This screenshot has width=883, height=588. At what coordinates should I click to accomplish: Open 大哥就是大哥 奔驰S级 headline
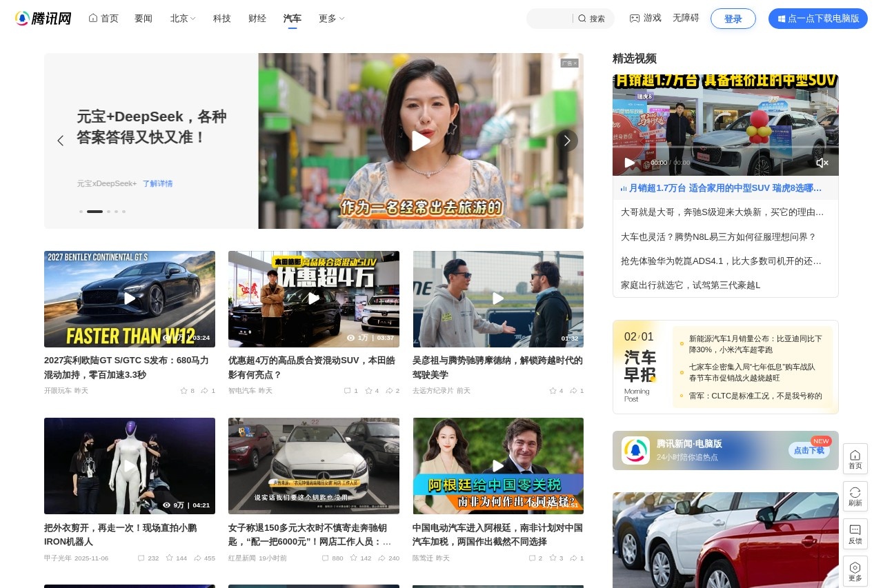(x=722, y=212)
